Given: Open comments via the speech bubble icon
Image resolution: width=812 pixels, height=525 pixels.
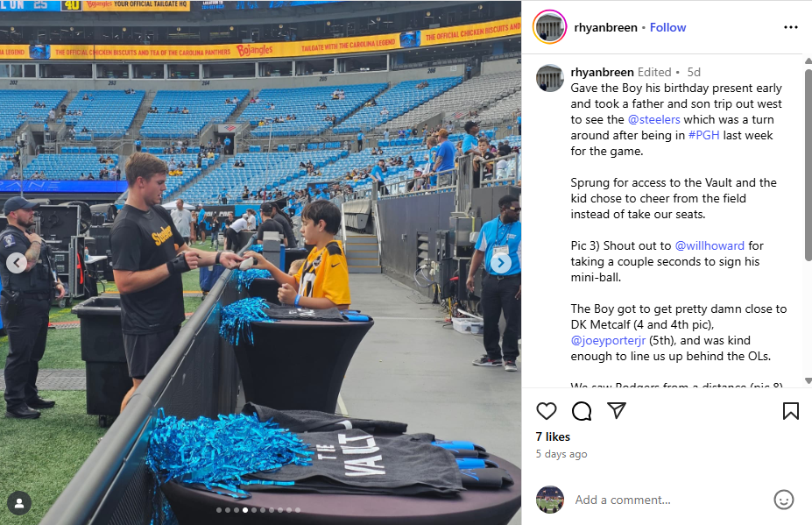Looking at the screenshot, I should pos(582,411).
